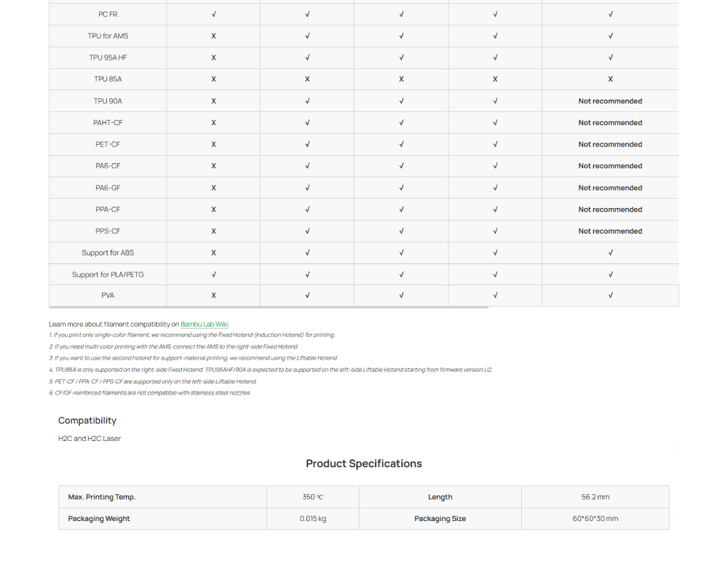This screenshot has height=572, width=728.
Task: Select the 'Support for ABS' row label
Action: (108, 253)
